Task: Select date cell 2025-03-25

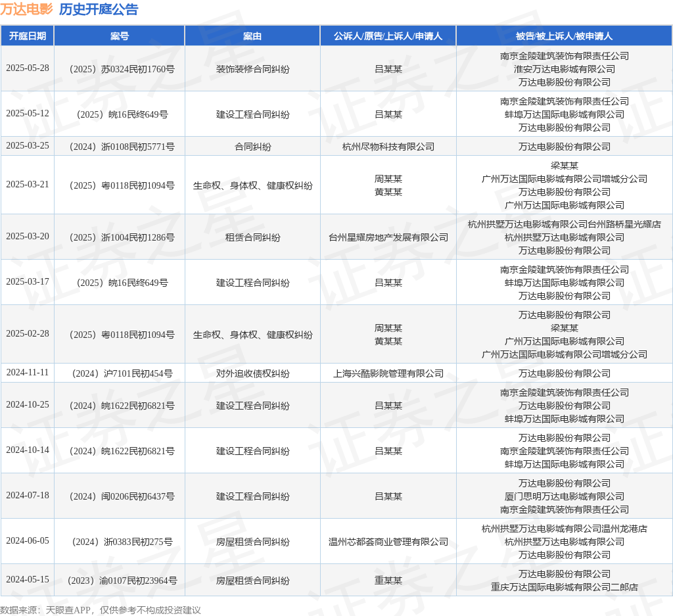Action: (28, 146)
